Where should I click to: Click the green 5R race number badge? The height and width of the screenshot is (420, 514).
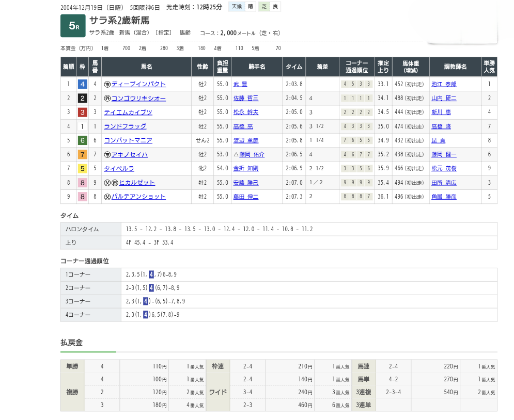(73, 26)
